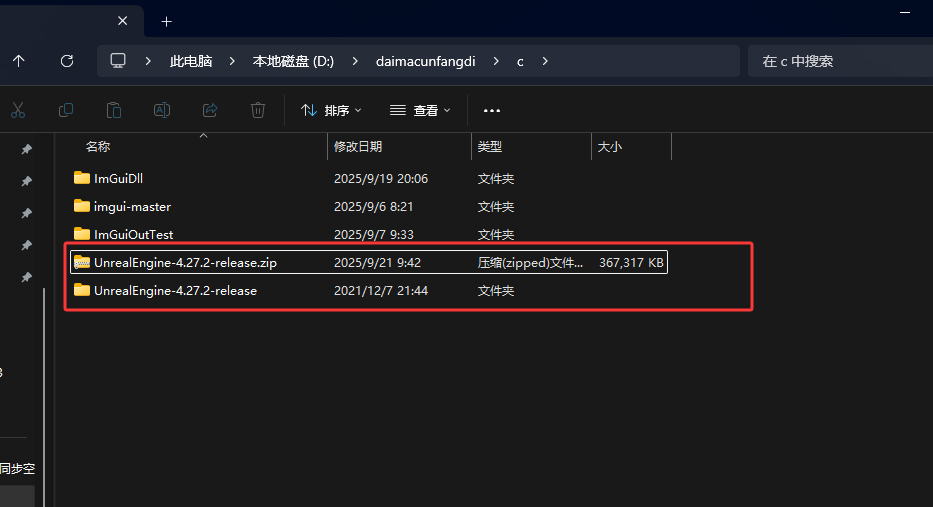Click 文件夹 type in imgui-master row
This screenshot has height=507, width=933.
click(496, 206)
